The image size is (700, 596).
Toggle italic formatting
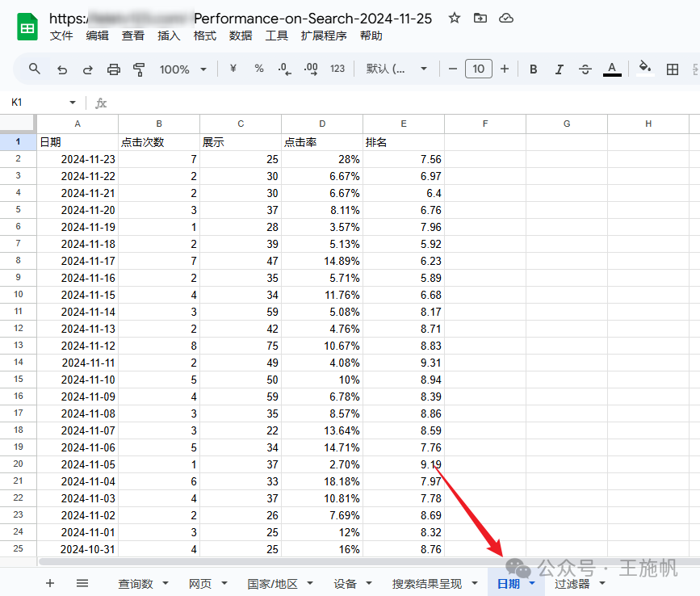click(559, 69)
